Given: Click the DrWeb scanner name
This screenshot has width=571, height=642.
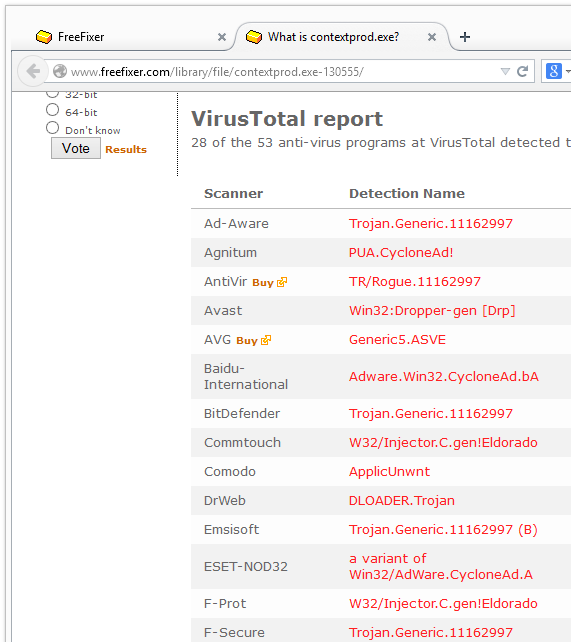Looking at the screenshot, I should click(225, 500).
